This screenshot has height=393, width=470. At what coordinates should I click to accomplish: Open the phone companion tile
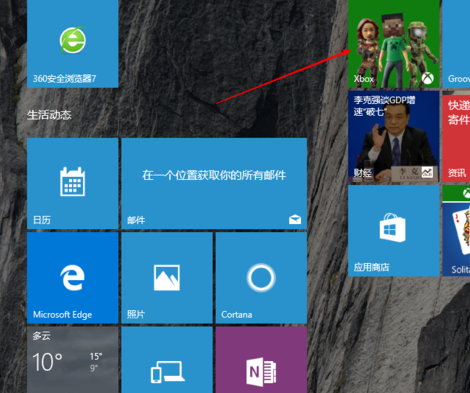tap(167, 360)
